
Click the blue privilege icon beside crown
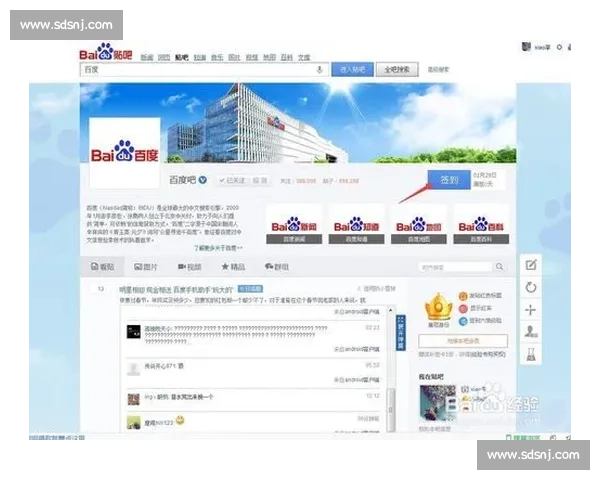(x=463, y=321)
